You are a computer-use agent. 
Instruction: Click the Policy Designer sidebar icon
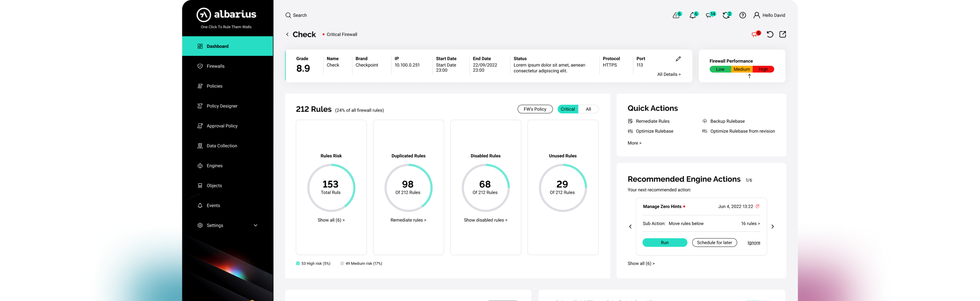click(x=200, y=106)
